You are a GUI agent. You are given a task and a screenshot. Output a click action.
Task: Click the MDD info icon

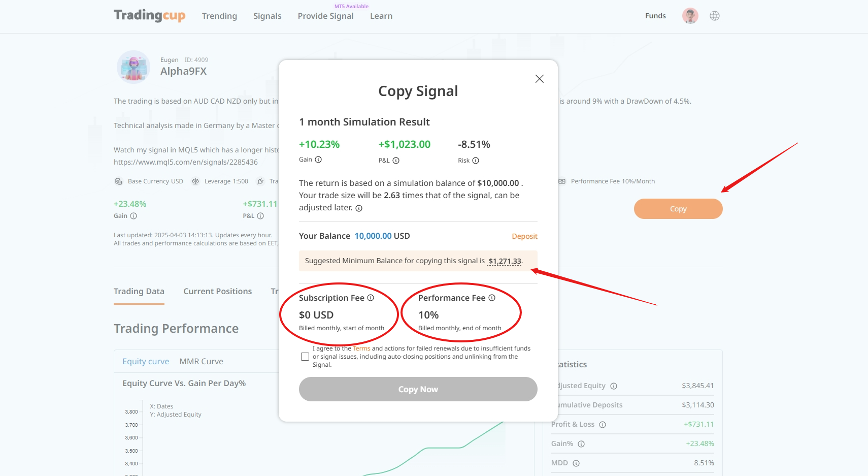[576, 463]
